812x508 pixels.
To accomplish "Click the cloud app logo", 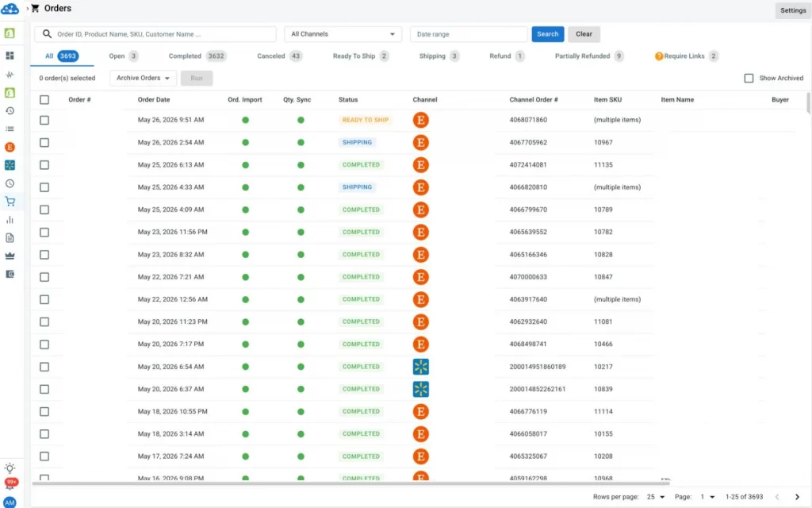I will click(x=10, y=9).
